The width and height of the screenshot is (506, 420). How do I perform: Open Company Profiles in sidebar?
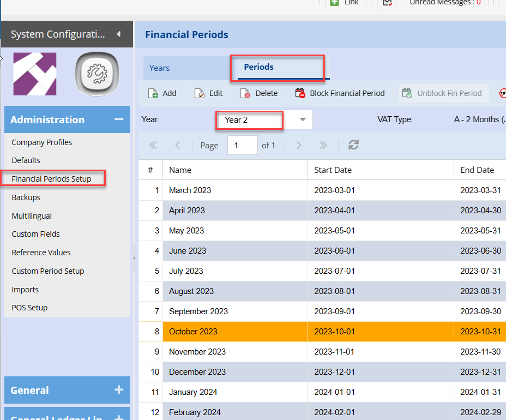point(42,142)
